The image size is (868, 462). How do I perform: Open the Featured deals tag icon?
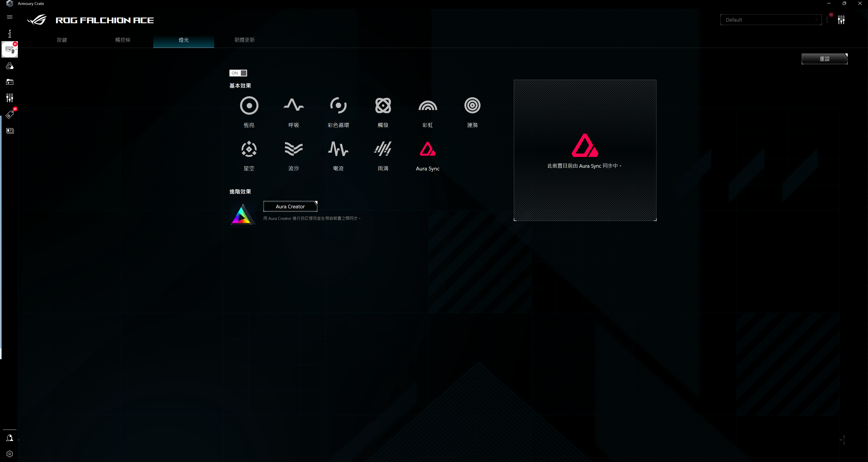click(x=10, y=115)
